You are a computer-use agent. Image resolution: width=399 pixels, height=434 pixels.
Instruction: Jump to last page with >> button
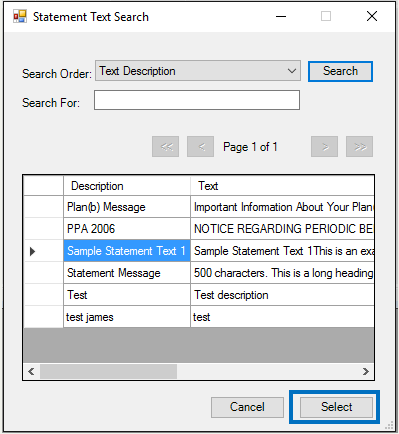click(359, 147)
